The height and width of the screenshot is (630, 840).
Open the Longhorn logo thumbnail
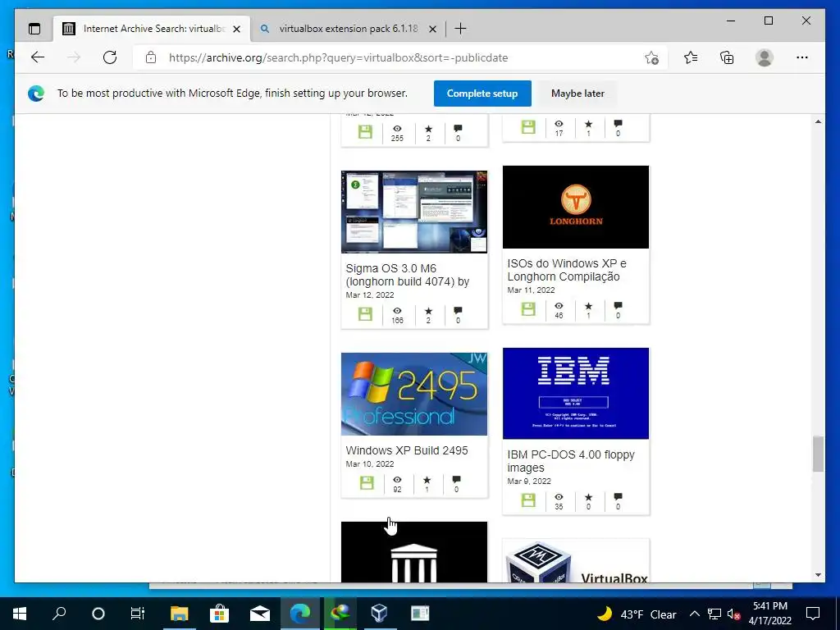point(575,207)
